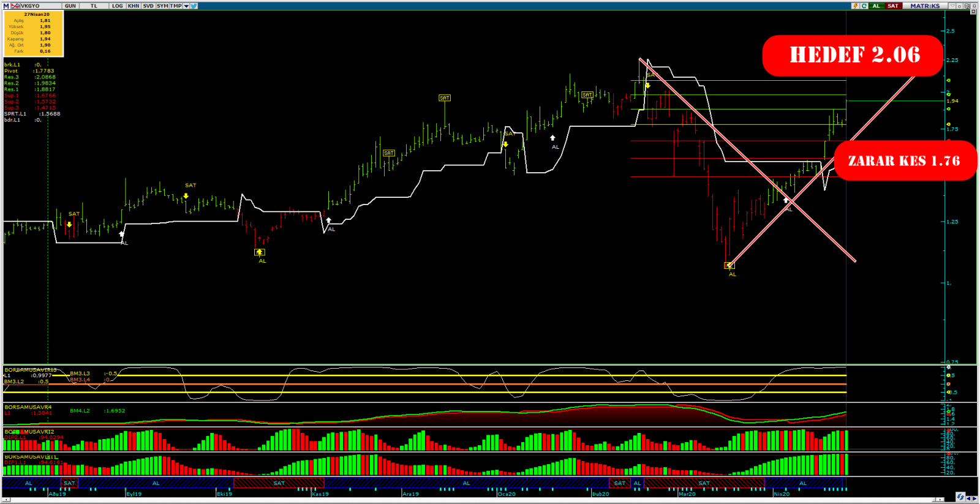Select the TMP toolbar item
The width and height of the screenshot is (980, 504).
(x=176, y=6)
